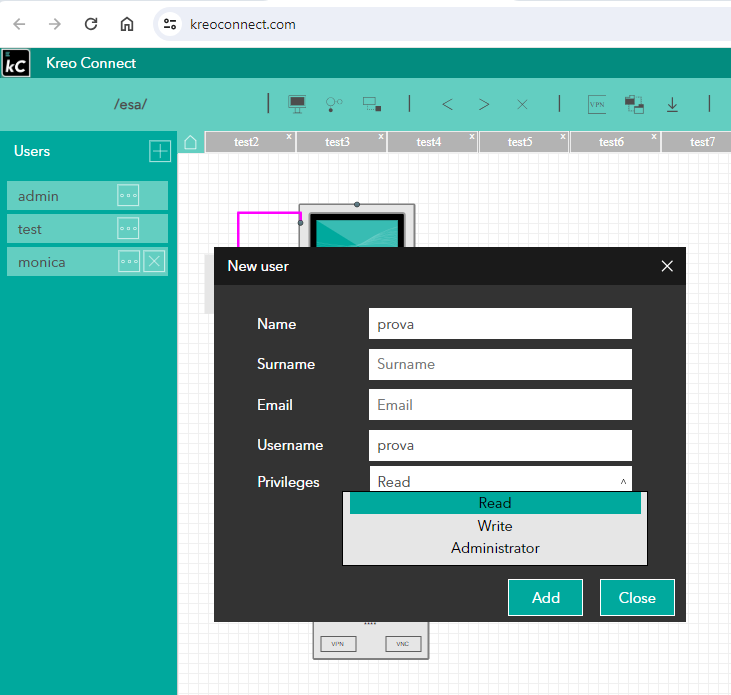Click the monitor device icon in toolbar
Screen dimensions: 731x695
pyautogui.click(x=297, y=104)
